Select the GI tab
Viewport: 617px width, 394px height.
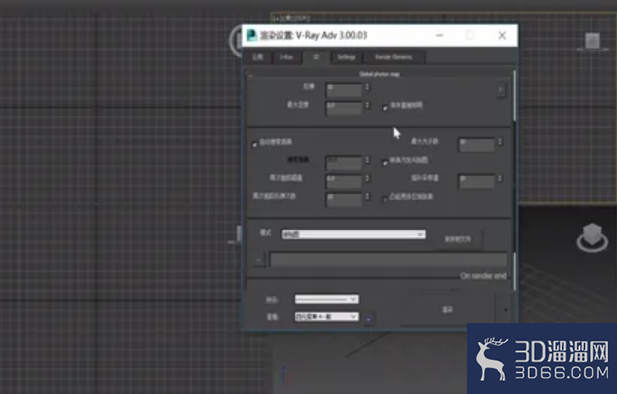316,57
